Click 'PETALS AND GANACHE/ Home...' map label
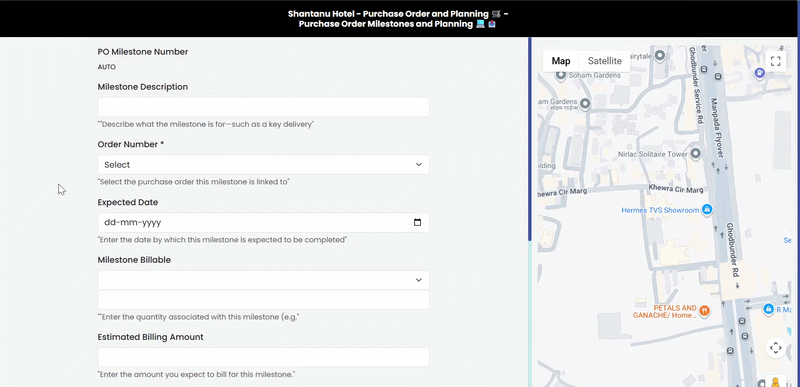Screen dimensions: 800x387 pyautogui.click(x=665, y=312)
